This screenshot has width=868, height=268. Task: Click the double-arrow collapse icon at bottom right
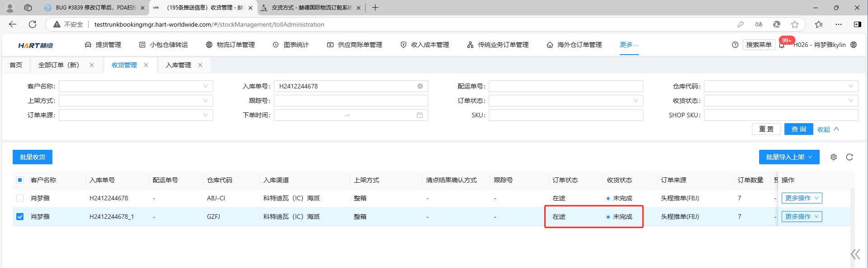[855, 254]
